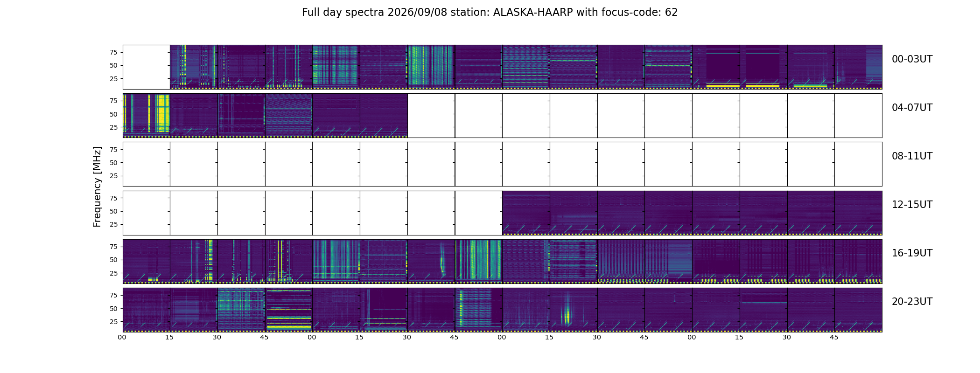The width and height of the screenshot is (980, 373).
Task: Click the empty white first panel in the 00-03UT row
Action: [x=146, y=67]
